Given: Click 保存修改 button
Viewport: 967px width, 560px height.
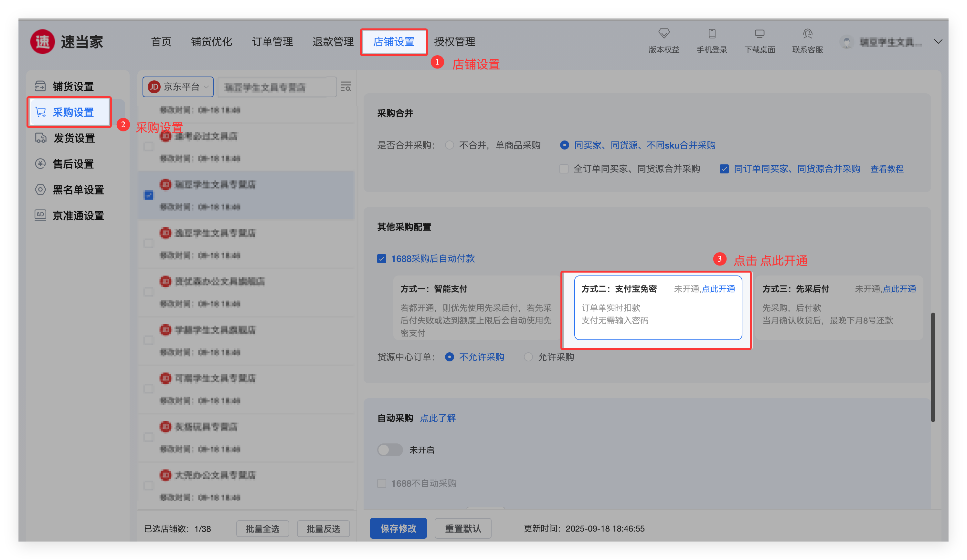Looking at the screenshot, I should pos(398,529).
